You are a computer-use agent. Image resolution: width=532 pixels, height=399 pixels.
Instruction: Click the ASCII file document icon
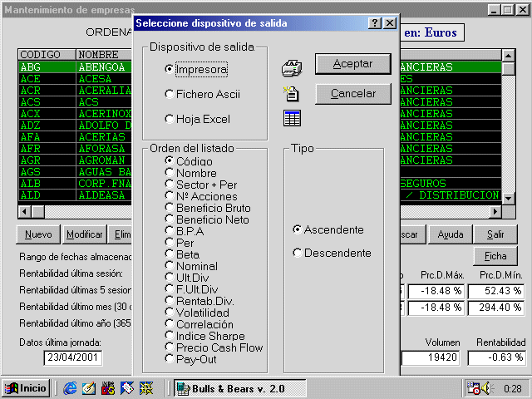[292, 94]
